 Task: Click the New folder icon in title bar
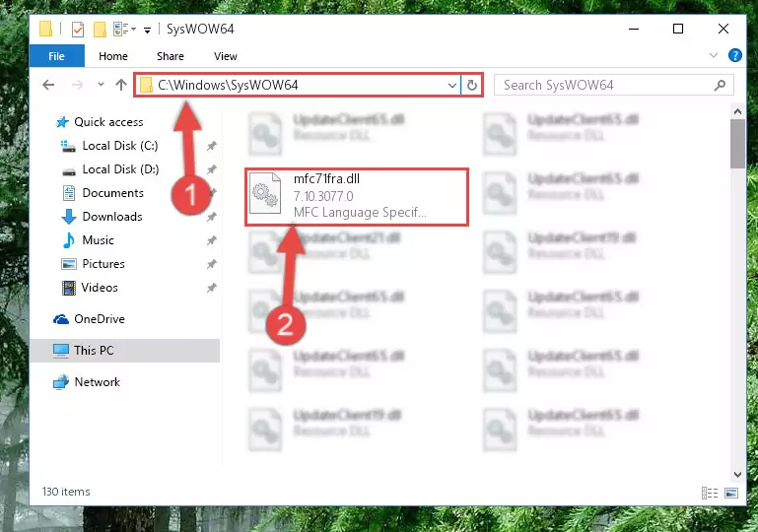[100, 30]
